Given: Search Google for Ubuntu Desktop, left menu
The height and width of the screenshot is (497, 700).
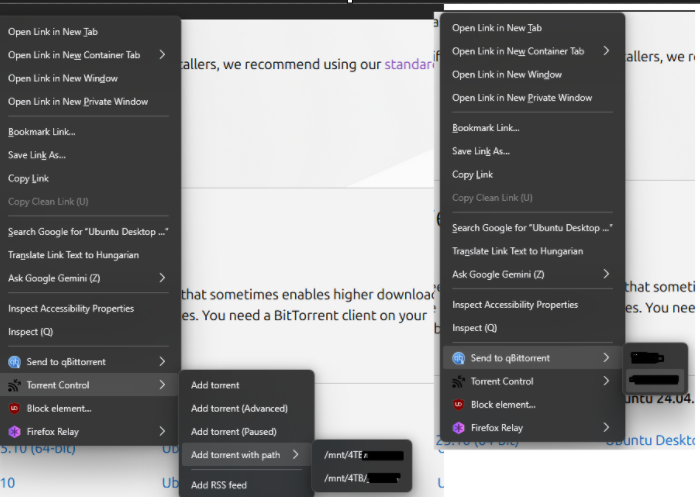Looking at the screenshot, I should pos(89,232).
